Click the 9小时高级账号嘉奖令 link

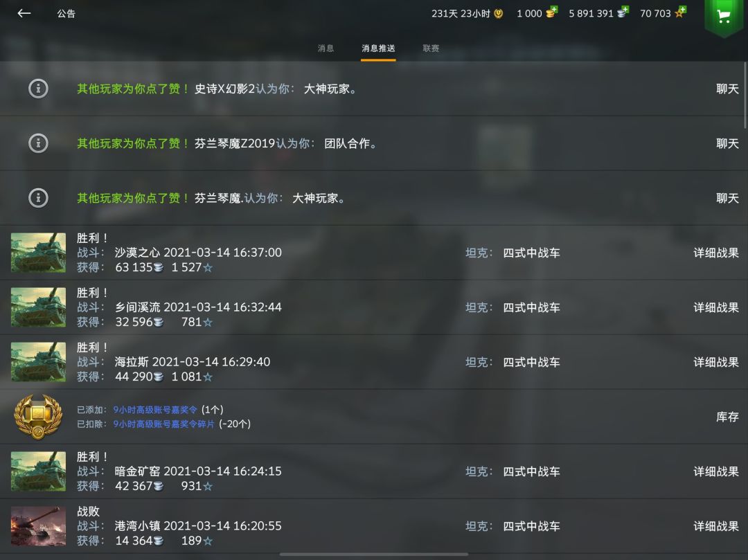click(x=155, y=410)
